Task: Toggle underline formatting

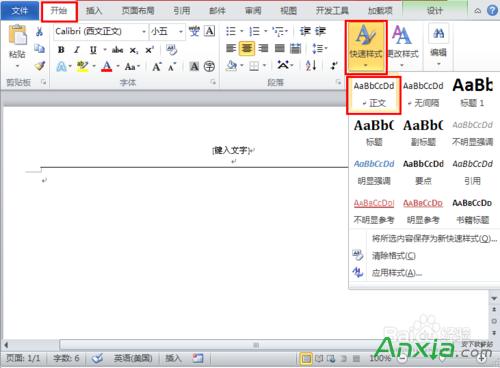Action: coord(93,50)
